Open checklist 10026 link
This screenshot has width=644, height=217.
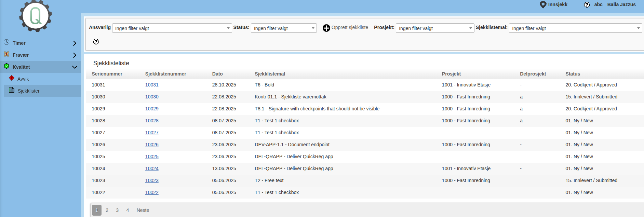(x=152, y=145)
